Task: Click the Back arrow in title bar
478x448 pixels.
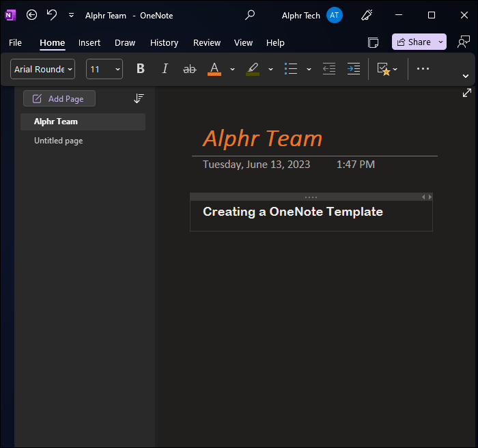Action: click(x=31, y=15)
